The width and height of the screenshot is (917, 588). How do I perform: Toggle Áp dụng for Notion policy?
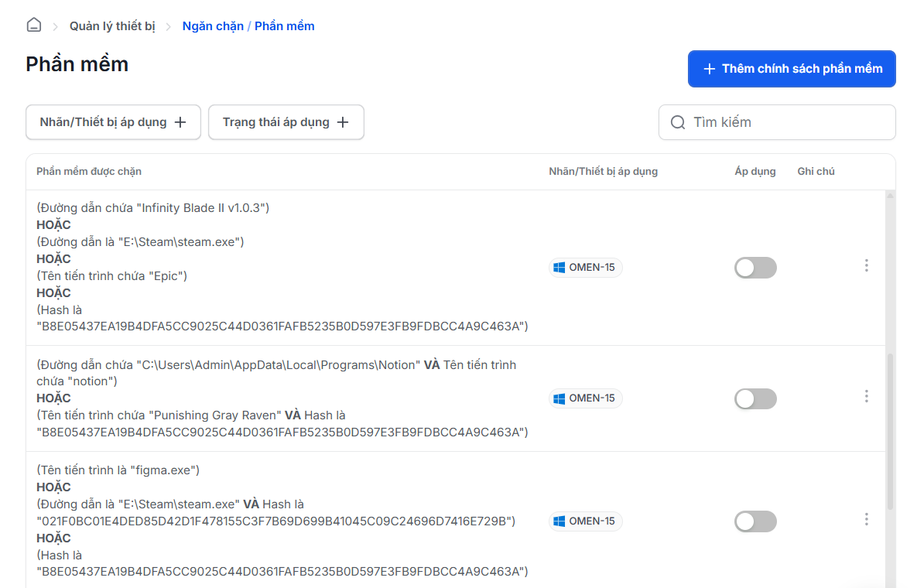755,398
